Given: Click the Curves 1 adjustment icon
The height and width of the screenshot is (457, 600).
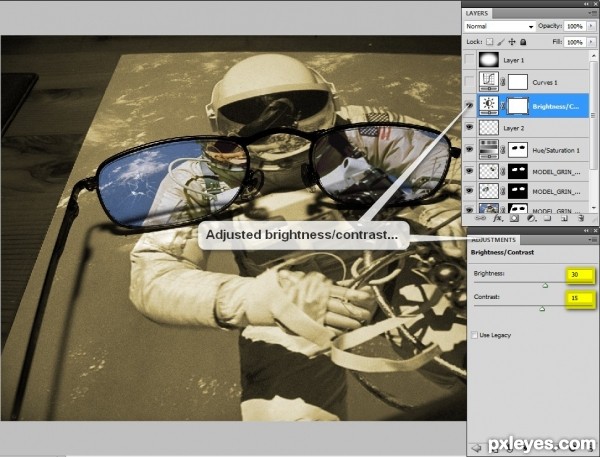Looking at the screenshot, I should point(489,82).
